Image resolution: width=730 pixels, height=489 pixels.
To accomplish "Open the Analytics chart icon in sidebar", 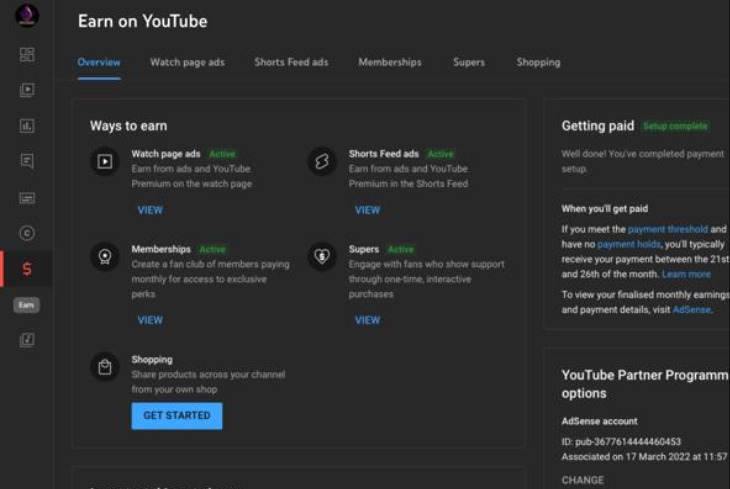I will coord(27,126).
